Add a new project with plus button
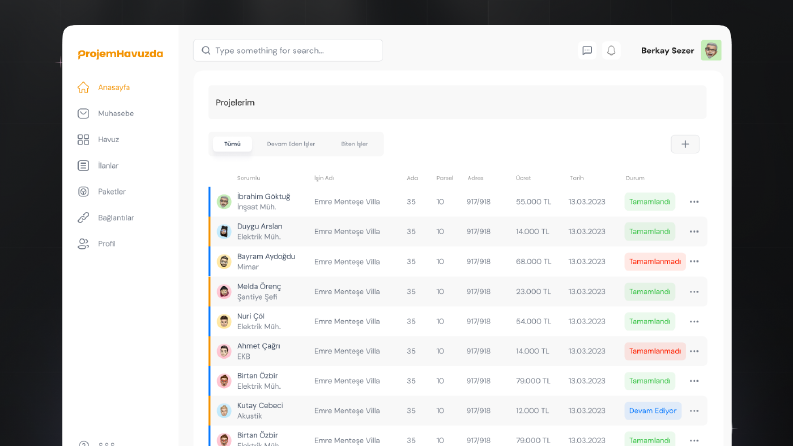The height and width of the screenshot is (446, 793). tap(685, 144)
